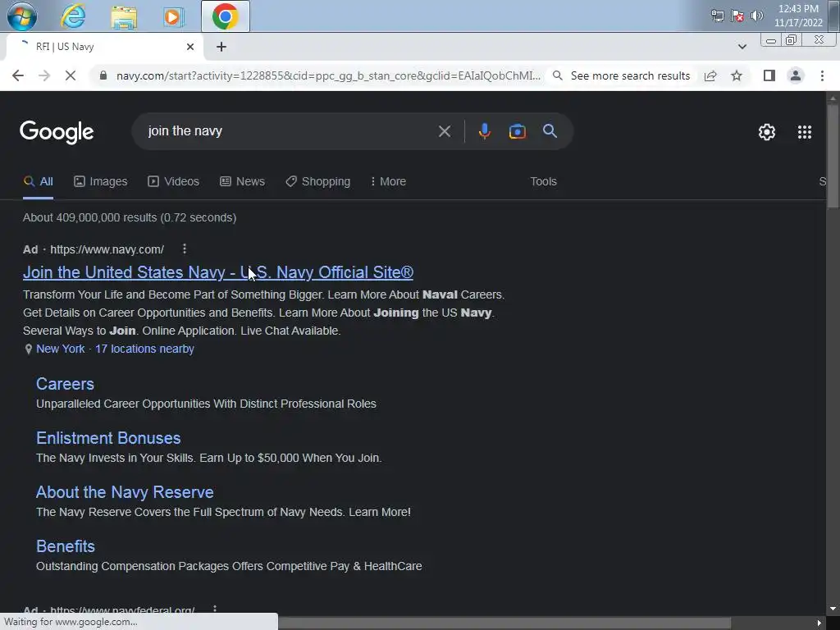
Task: Switch to the Images tab
Action: click(101, 181)
